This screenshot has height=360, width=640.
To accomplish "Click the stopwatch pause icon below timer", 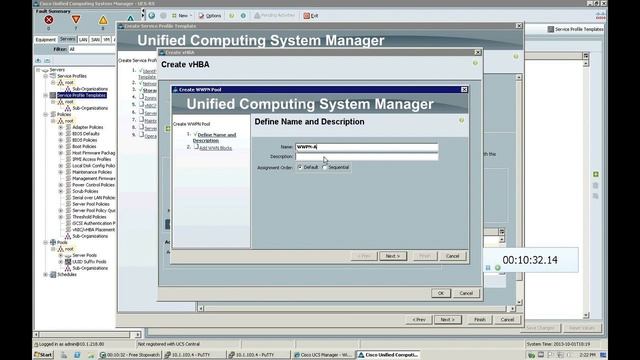I will coord(488,268).
